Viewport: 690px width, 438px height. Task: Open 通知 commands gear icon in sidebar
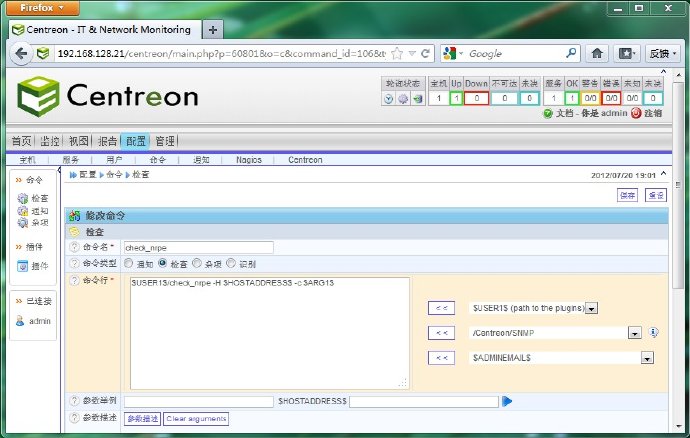pos(22,211)
